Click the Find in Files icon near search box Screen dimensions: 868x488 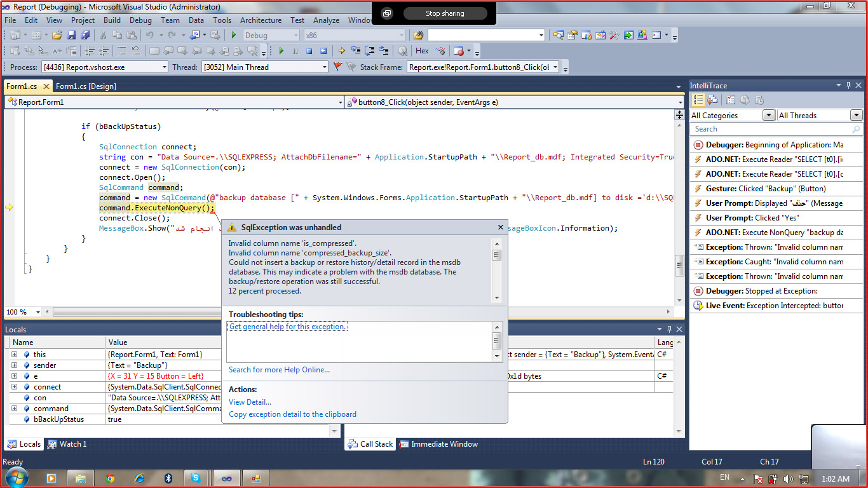418,36
